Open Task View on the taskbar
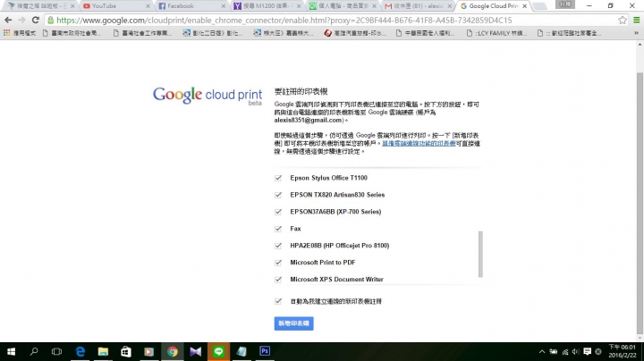Screen dimensions: 644x361 point(56,351)
